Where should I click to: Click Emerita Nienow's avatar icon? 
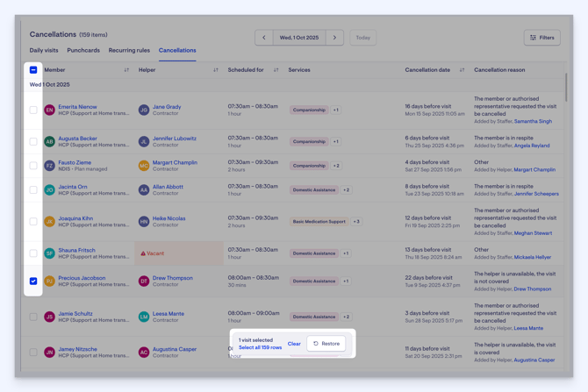pyautogui.click(x=50, y=110)
